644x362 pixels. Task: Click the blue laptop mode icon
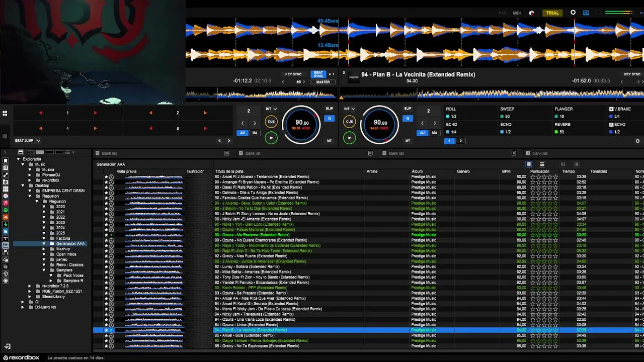point(586,13)
